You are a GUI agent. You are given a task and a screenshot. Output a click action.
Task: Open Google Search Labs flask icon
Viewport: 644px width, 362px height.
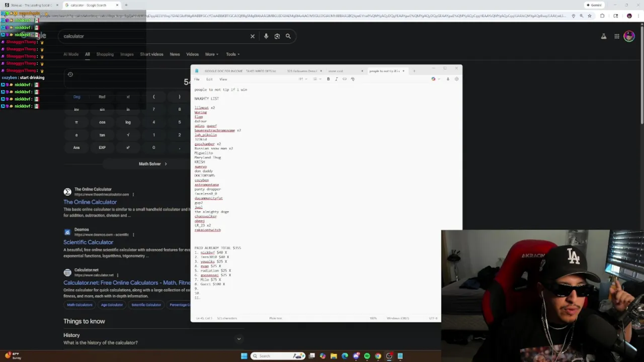click(604, 36)
